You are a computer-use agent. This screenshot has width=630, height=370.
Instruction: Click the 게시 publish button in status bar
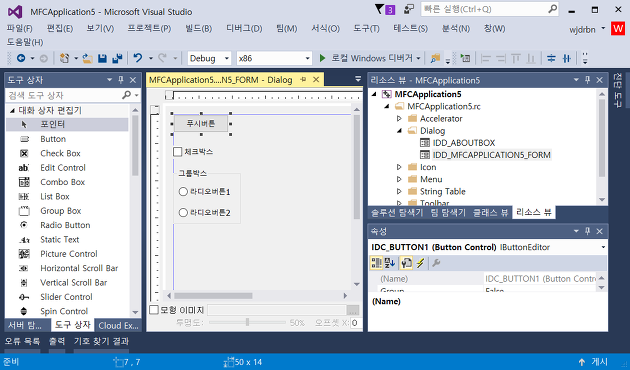(x=593, y=362)
